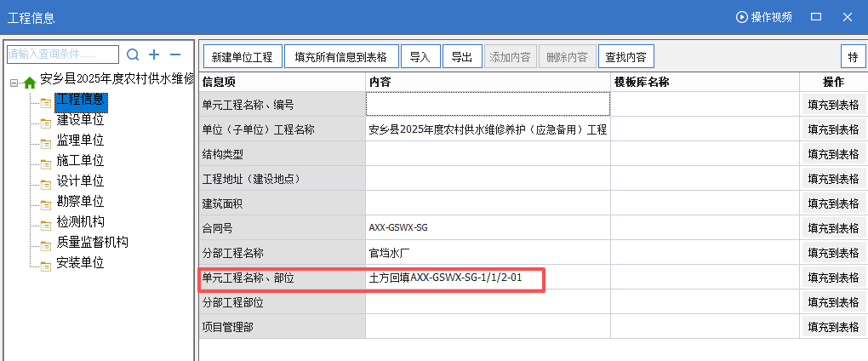Image resolution: width=868 pixels, height=361 pixels.
Task: Select 建设单位 tree item
Action: click(x=80, y=119)
